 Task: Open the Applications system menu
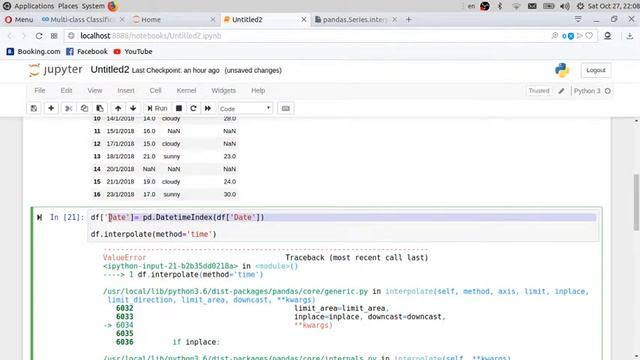pyautogui.click(x=34, y=6)
